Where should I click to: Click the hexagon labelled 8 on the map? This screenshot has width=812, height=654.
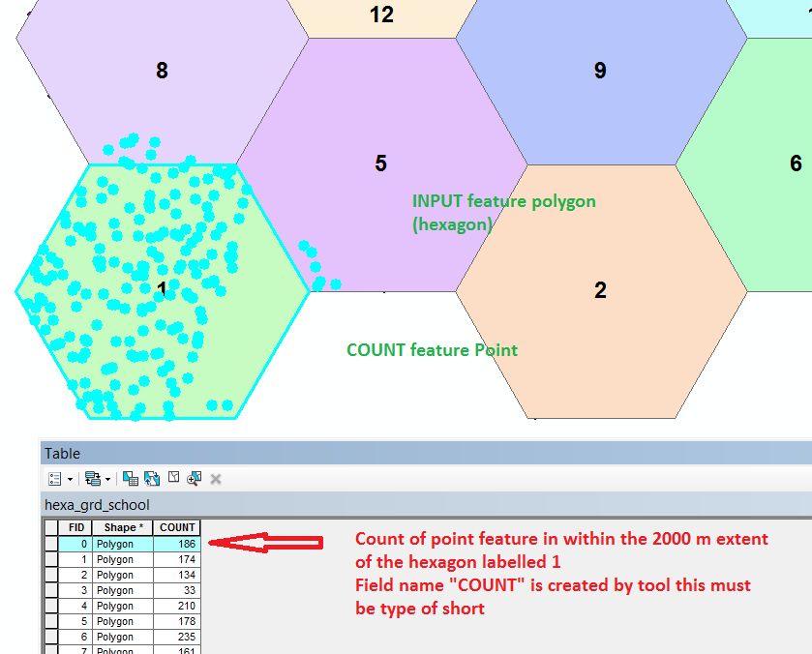point(162,83)
